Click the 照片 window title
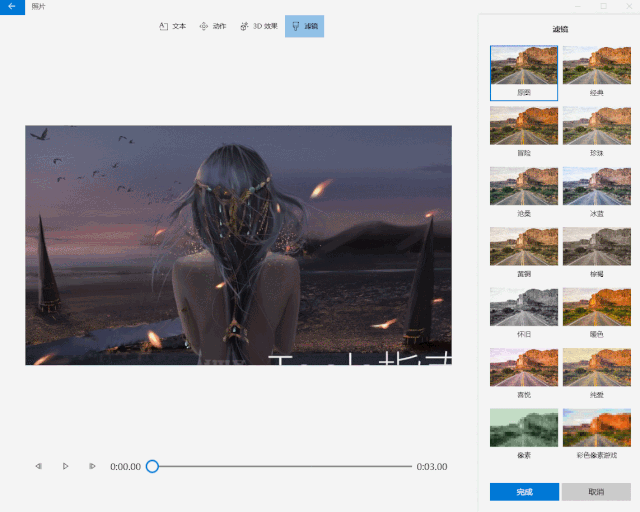Screen dimensions: 640x512 pyautogui.click(x=38, y=7)
